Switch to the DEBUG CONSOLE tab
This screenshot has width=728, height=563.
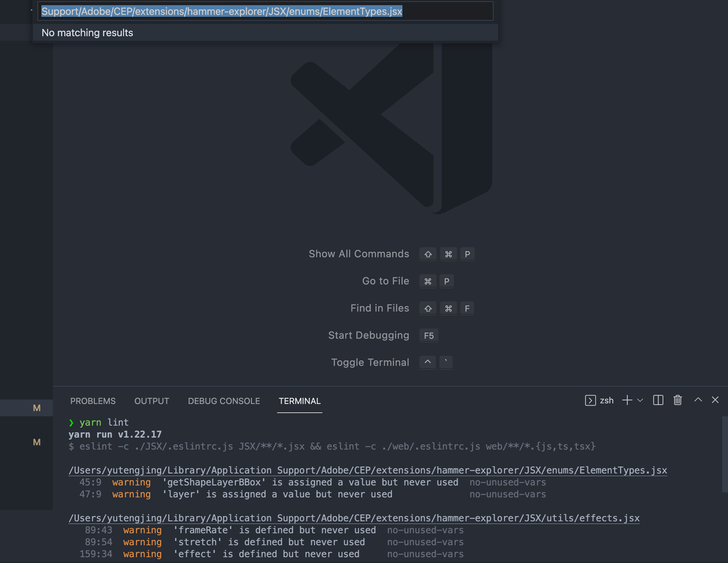pos(224,401)
